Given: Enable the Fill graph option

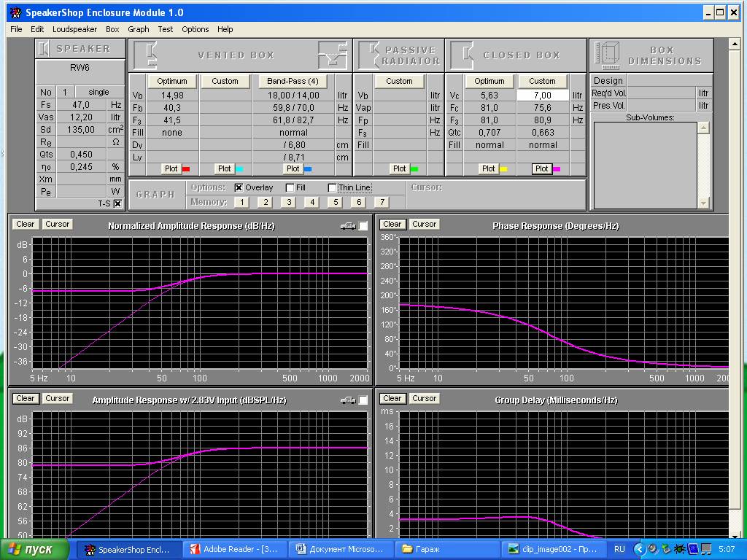Looking at the screenshot, I should [290, 187].
